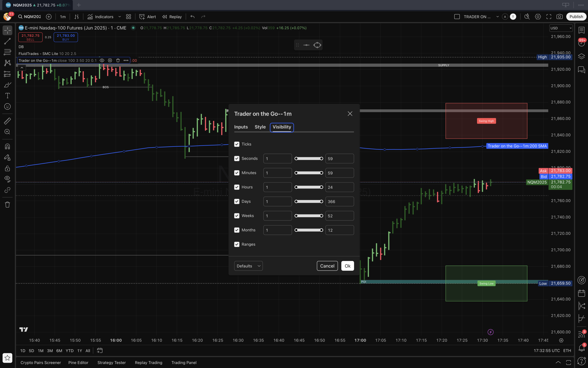Screen dimensions: 588x368
Task: Open the chats panel
Action: (x=581, y=70)
